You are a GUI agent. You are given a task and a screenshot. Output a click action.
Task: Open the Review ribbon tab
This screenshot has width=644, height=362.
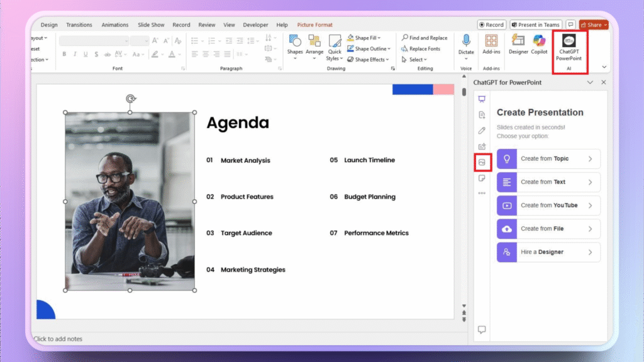point(206,25)
